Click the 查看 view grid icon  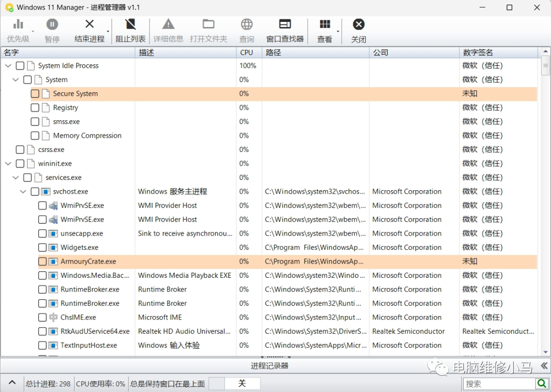coord(324,24)
